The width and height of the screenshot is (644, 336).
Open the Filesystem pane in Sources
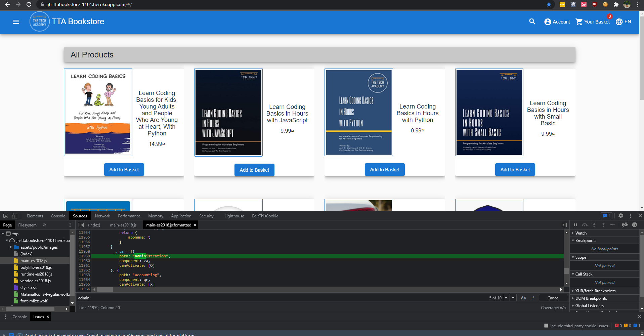[27, 225]
